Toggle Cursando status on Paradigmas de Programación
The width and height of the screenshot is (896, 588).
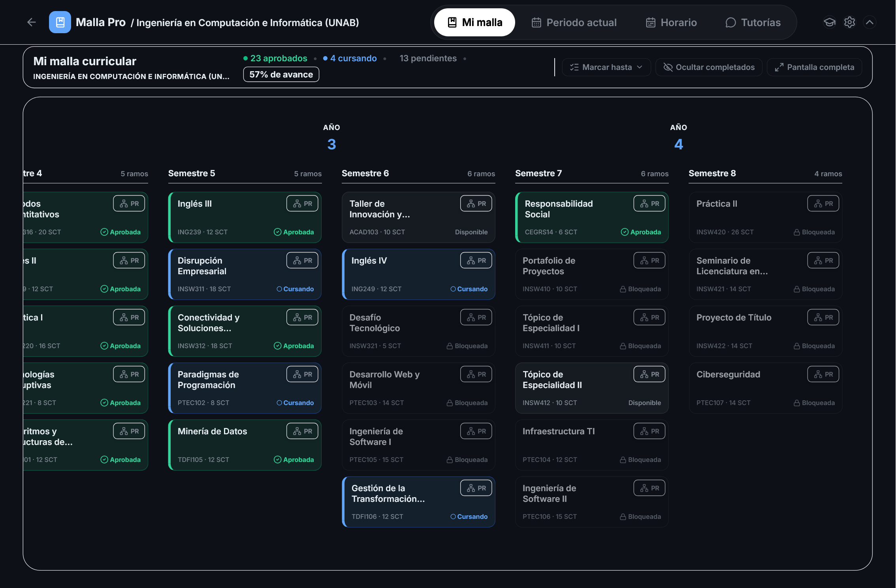click(x=295, y=403)
